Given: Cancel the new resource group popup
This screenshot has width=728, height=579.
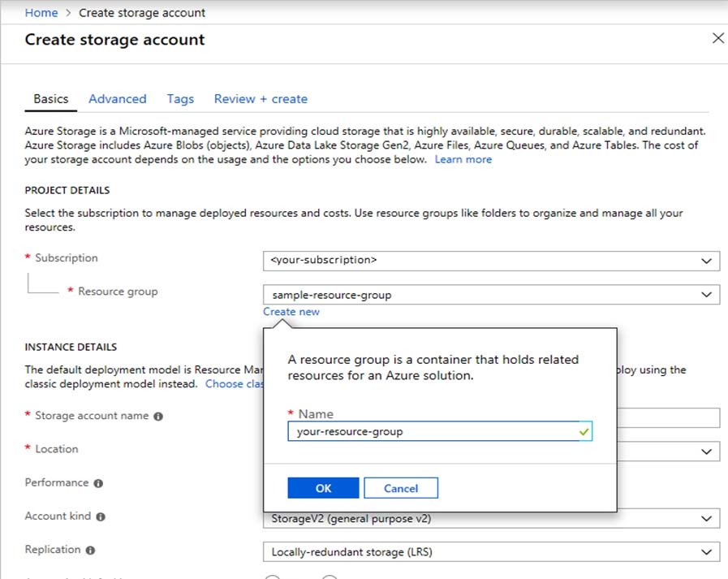Looking at the screenshot, I should (401, 488).
